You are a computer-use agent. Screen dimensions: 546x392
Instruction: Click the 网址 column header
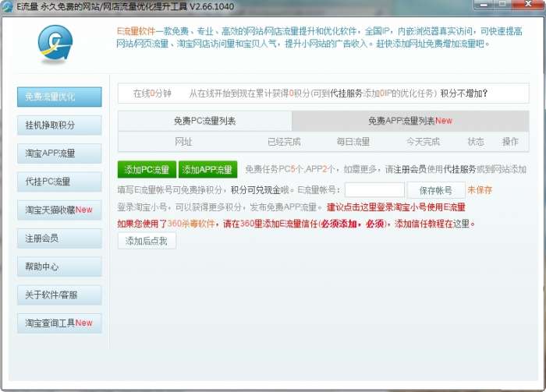click(183, 142)
